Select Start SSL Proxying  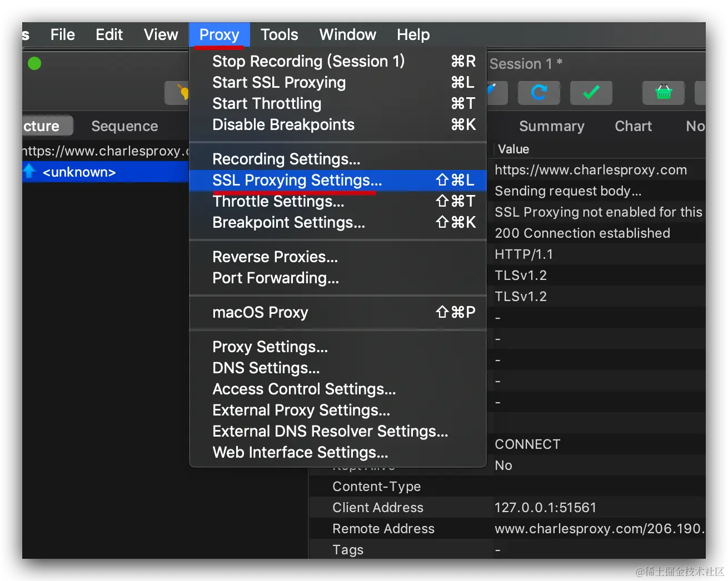(338, 82)
